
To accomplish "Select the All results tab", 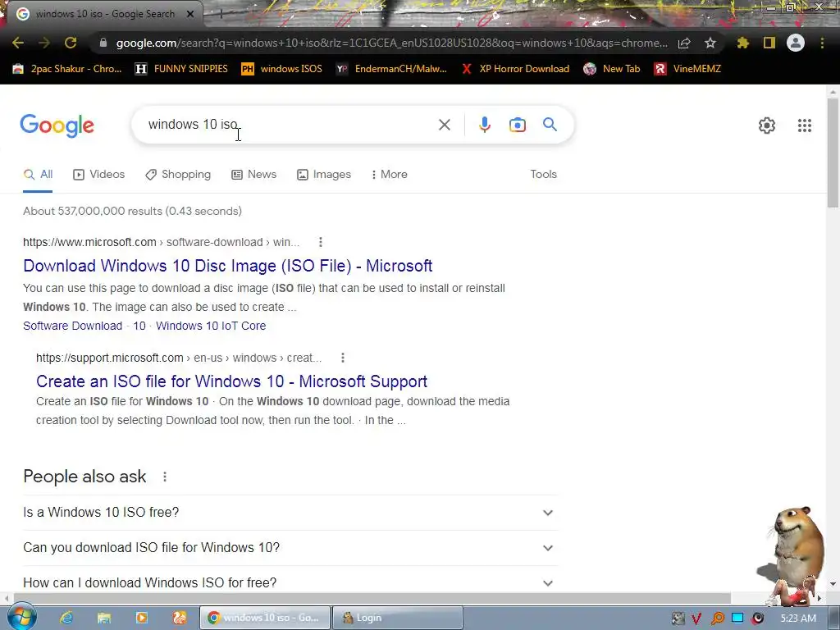I will tap(38, 174).
